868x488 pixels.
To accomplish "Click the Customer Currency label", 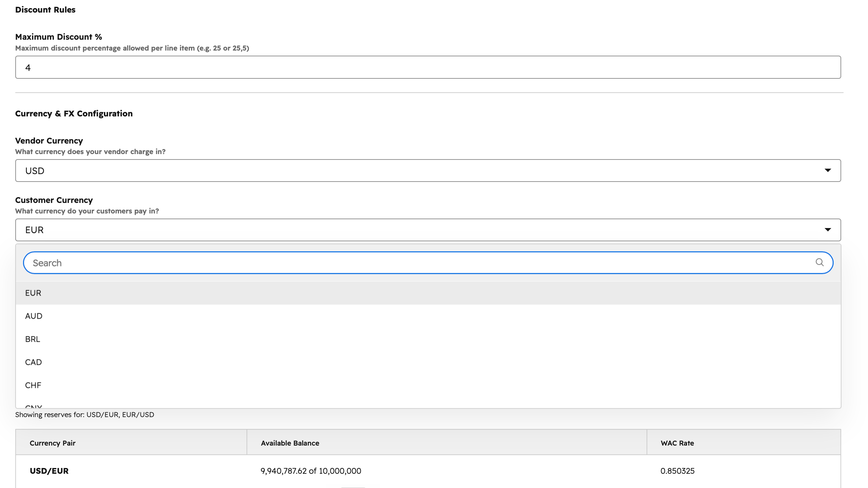I will (54, 200).
